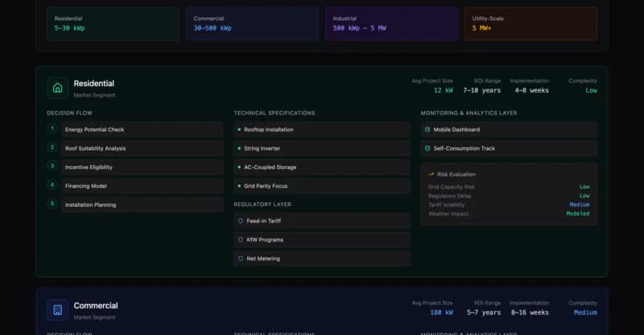This screenshot has height=335, width=644.
Task: Click the KfW Programs circle icon
Action: tap(240, 240)
